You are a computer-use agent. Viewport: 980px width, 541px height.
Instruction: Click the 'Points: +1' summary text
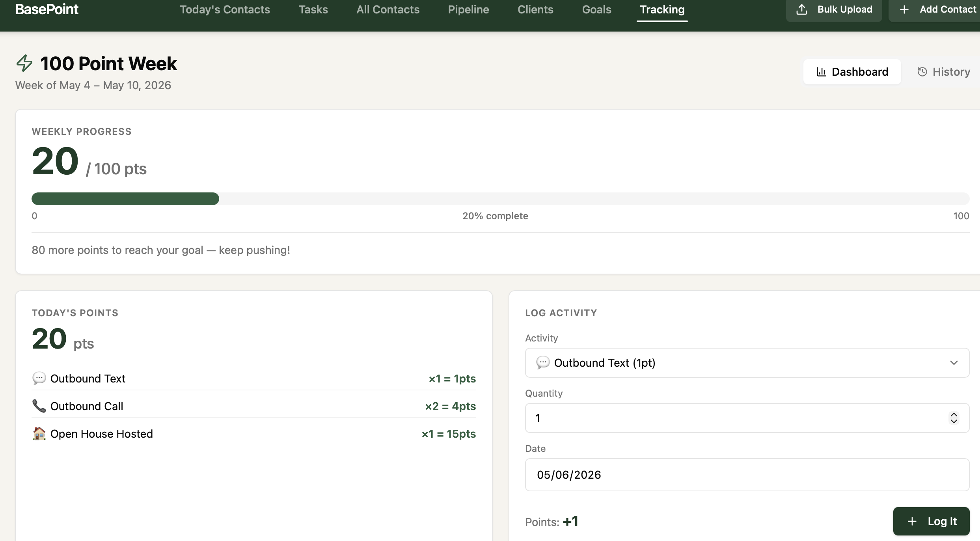click(x=551, y=522)
